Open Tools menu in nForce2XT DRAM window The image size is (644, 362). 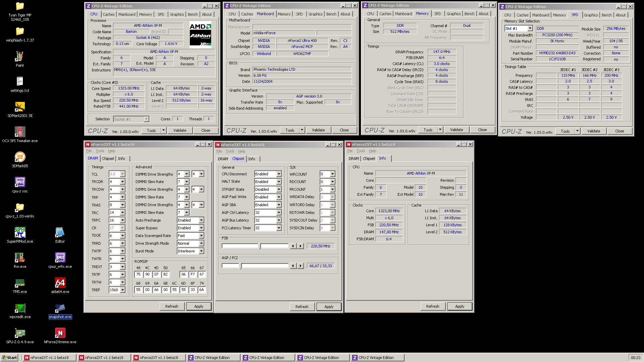pos(100,151)
